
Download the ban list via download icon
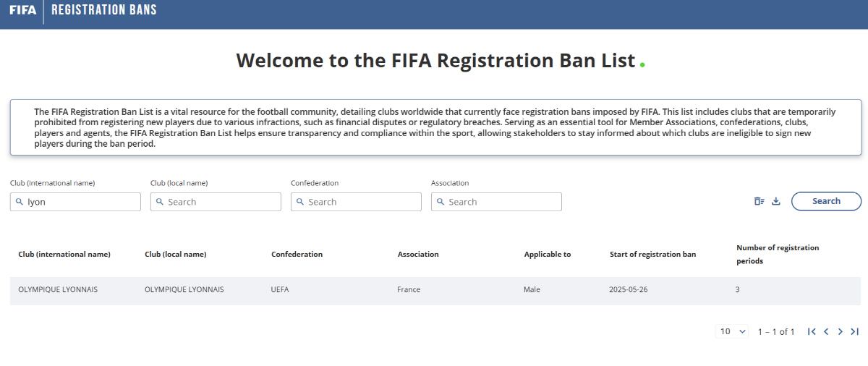(x=776, y=201)
